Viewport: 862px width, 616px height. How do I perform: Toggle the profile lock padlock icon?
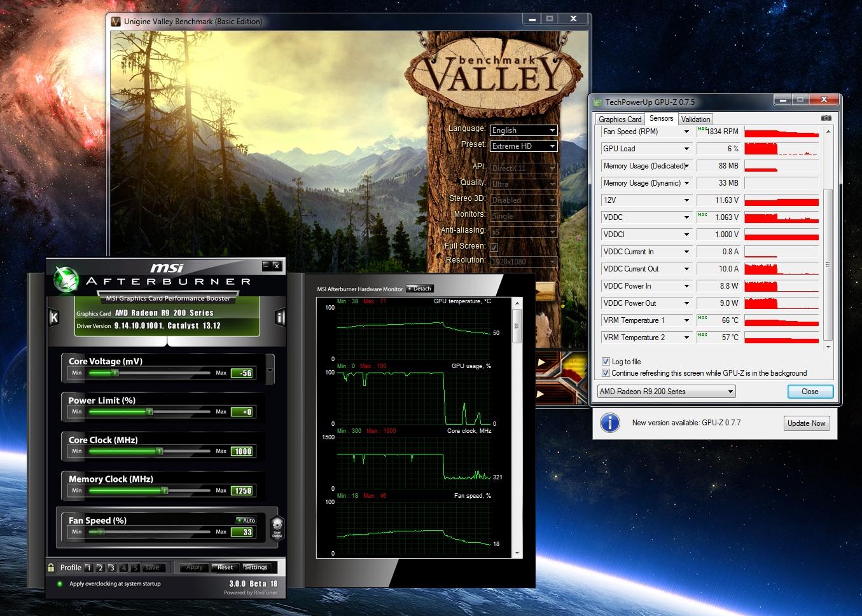coord(51,567)
